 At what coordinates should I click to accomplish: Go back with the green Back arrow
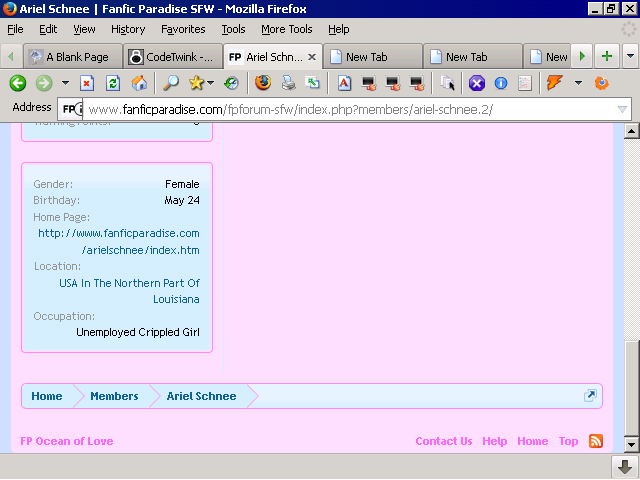18,83
